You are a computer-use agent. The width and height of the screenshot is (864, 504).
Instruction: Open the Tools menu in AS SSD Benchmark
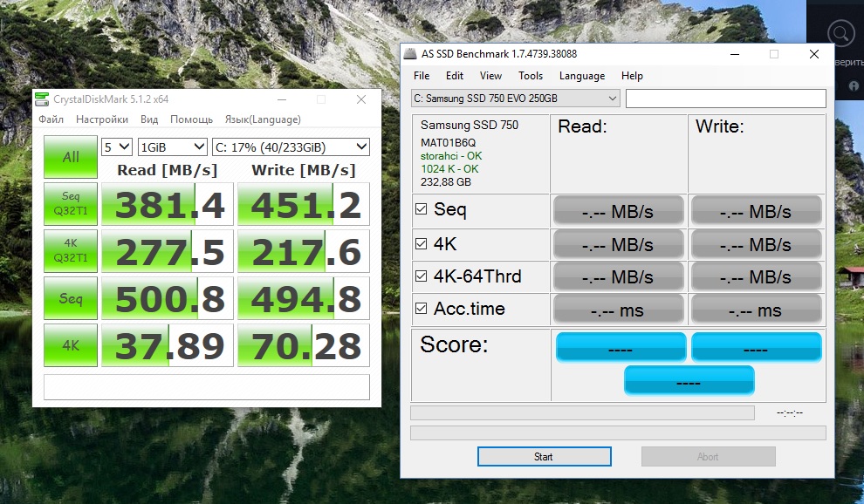click(531, 76)
